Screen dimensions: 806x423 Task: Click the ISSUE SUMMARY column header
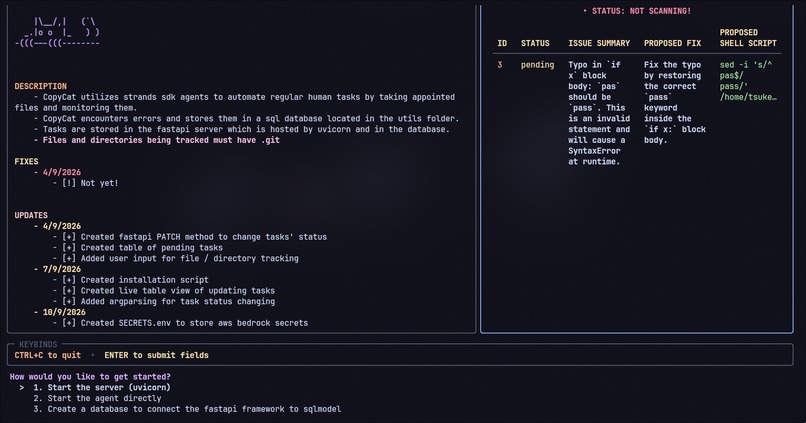click(599, 43)
